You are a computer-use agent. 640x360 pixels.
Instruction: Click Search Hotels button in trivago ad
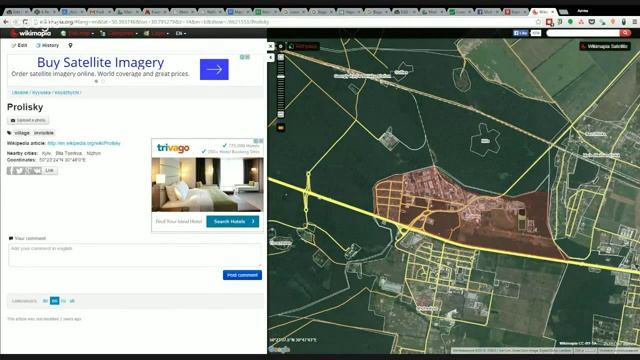point(233,221)
